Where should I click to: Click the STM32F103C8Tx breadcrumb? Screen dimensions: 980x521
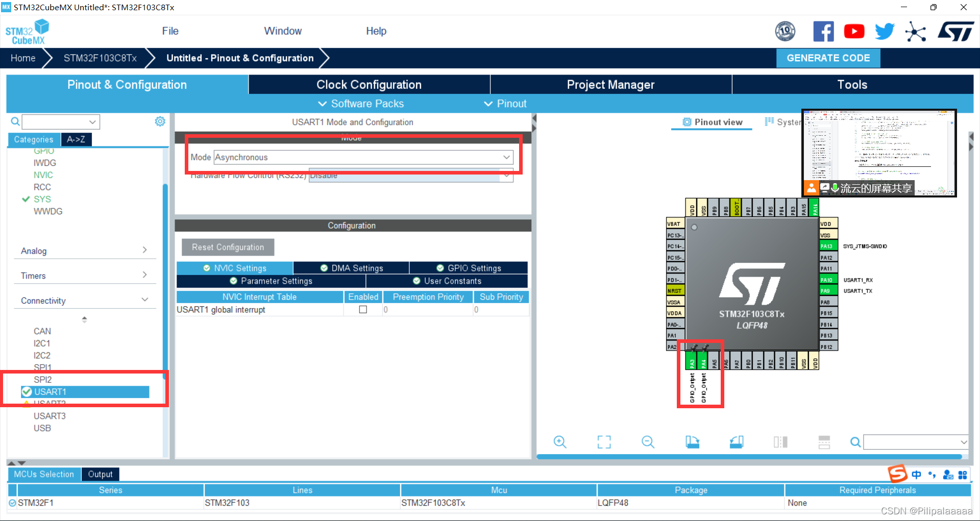coord(100,58)
